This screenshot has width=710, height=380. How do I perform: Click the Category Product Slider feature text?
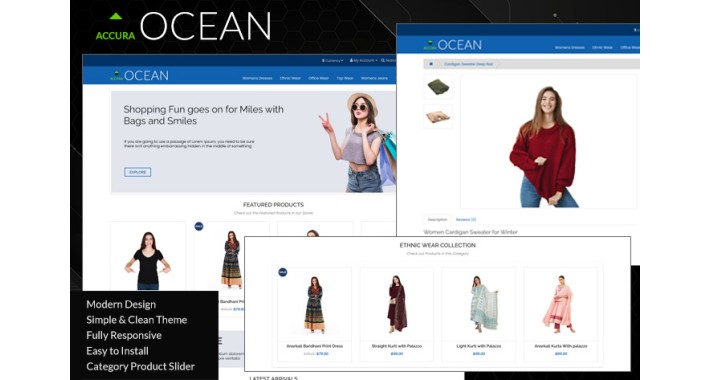pos(140,366)
